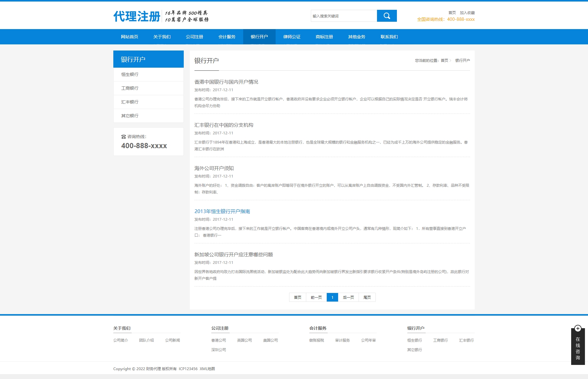Click the breadcrumb 首页 link

(x=444, y=61)
